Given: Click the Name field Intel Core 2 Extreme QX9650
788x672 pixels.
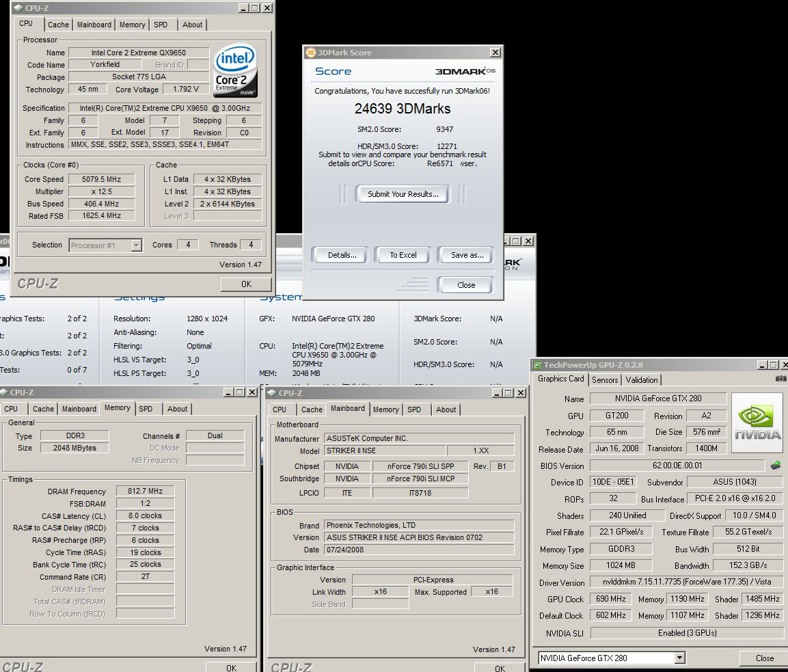Looking at the screenshot, I should (139, 52).
